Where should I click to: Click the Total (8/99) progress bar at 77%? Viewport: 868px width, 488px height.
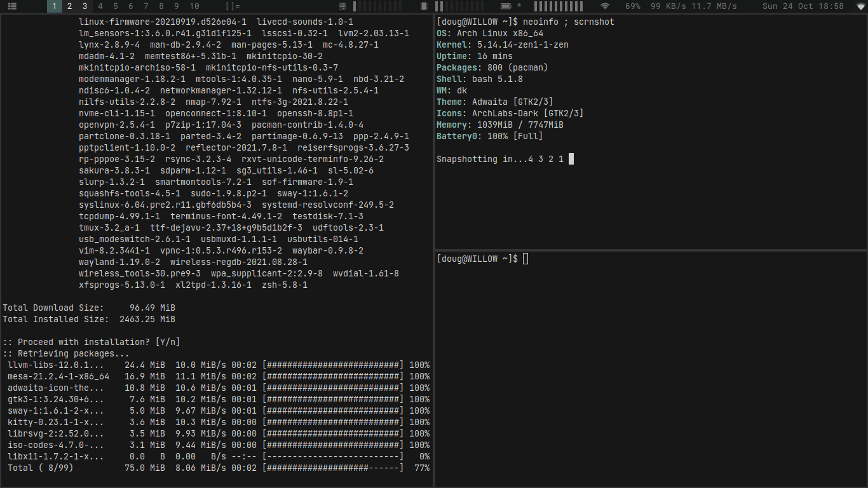333,468
